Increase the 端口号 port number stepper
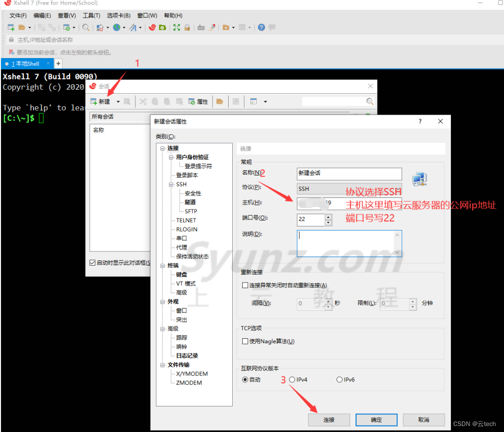 click(x=328, y=217)
